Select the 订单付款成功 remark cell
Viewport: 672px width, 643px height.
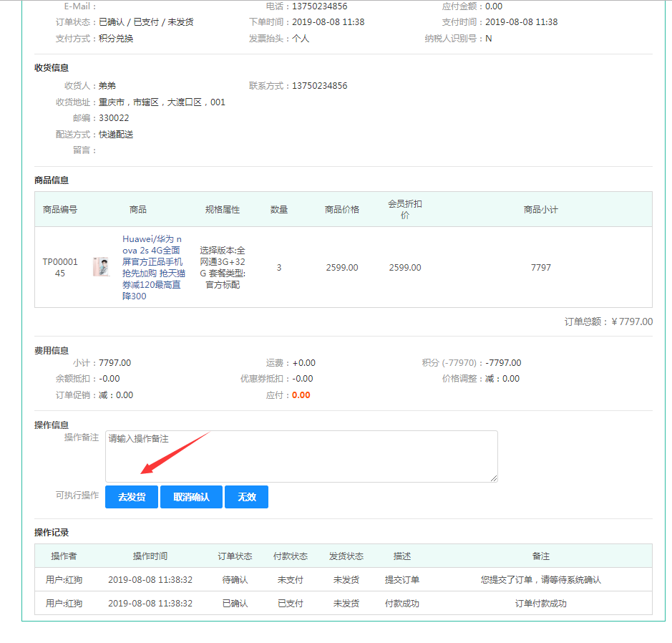point(540,604)
